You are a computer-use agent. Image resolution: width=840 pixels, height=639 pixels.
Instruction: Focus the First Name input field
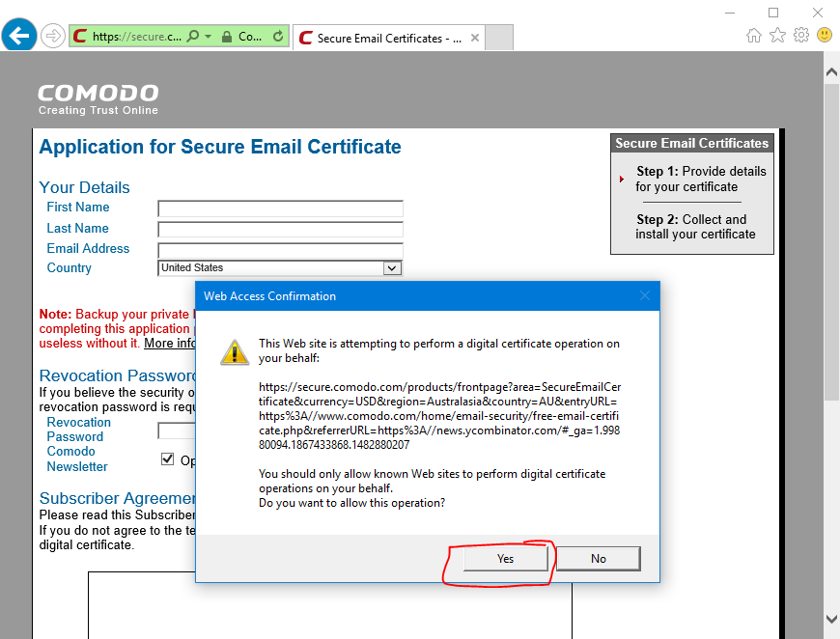280,208
